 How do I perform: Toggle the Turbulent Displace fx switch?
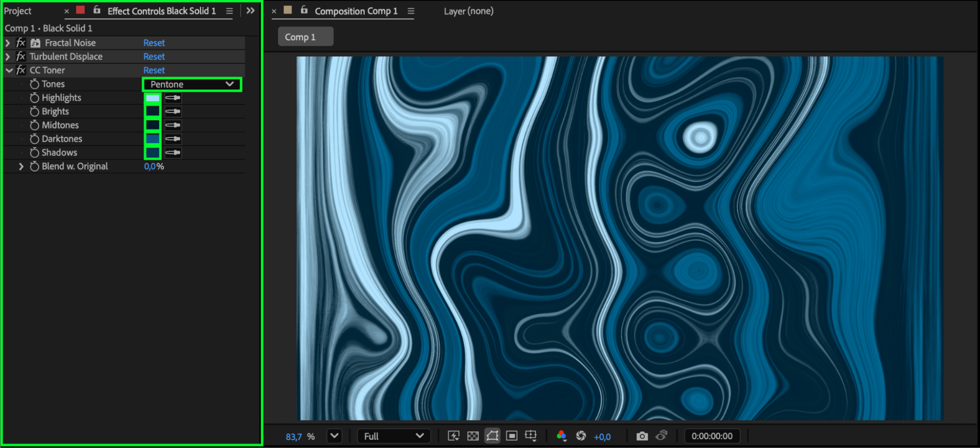click(21, 56)
